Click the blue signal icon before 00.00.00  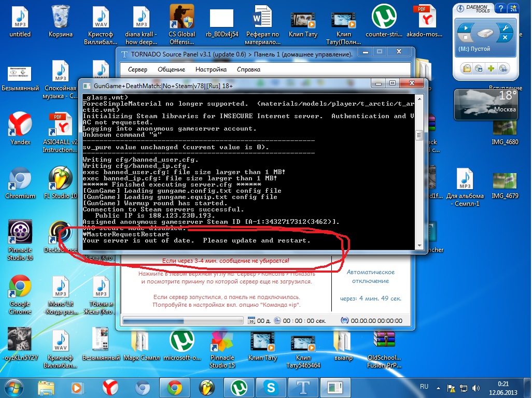click(x=344, y=320)
